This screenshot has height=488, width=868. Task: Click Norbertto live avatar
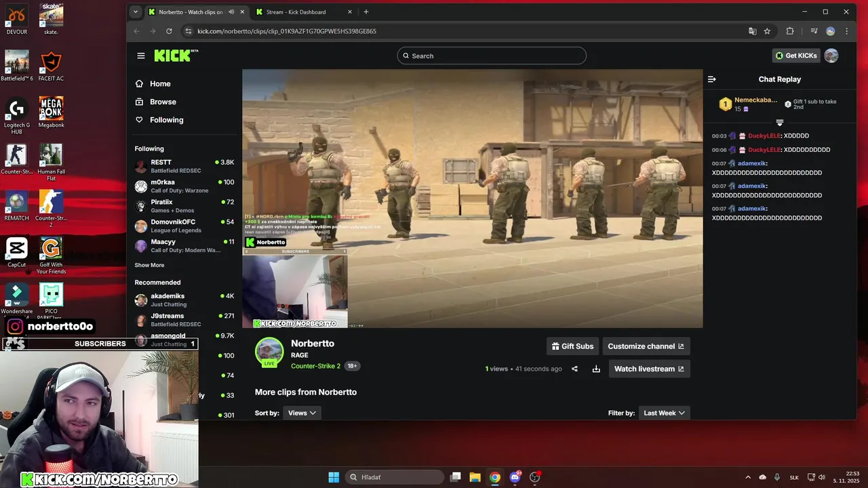pyautogui.click(x=269, y=352)
